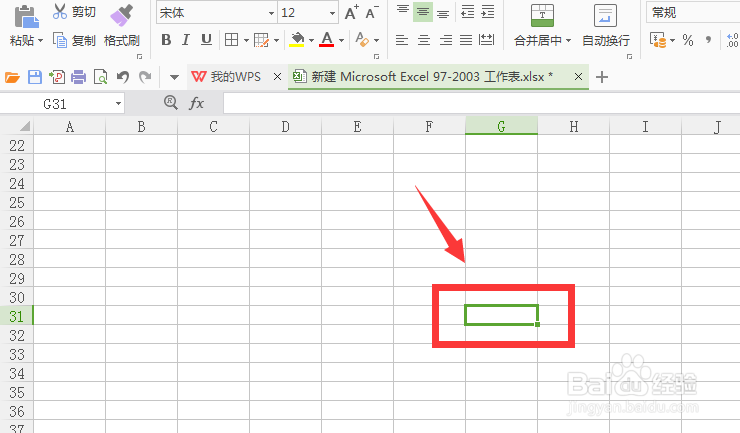
Task: Toggle middle vertical alignment
Action: (x=423, y=12)
